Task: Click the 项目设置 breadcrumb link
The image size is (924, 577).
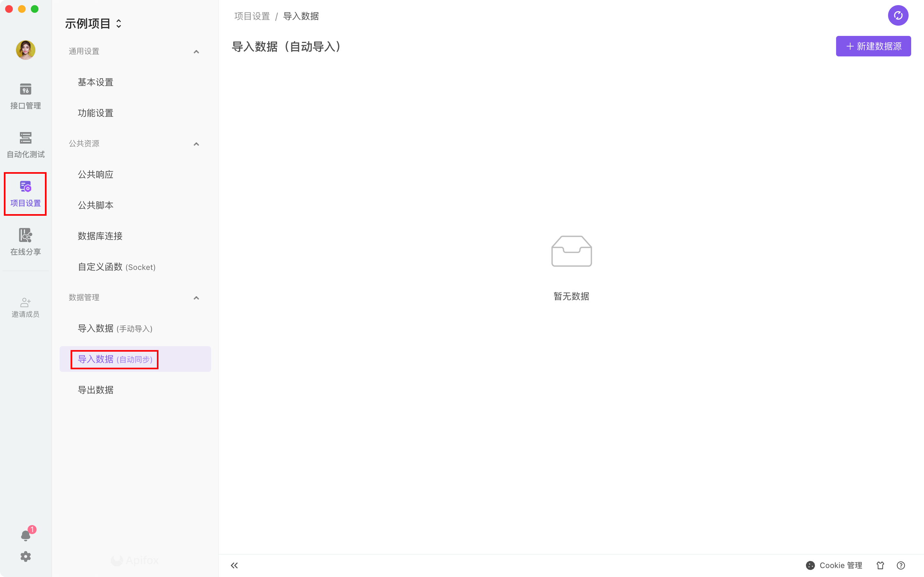Action: click(252, 16)
